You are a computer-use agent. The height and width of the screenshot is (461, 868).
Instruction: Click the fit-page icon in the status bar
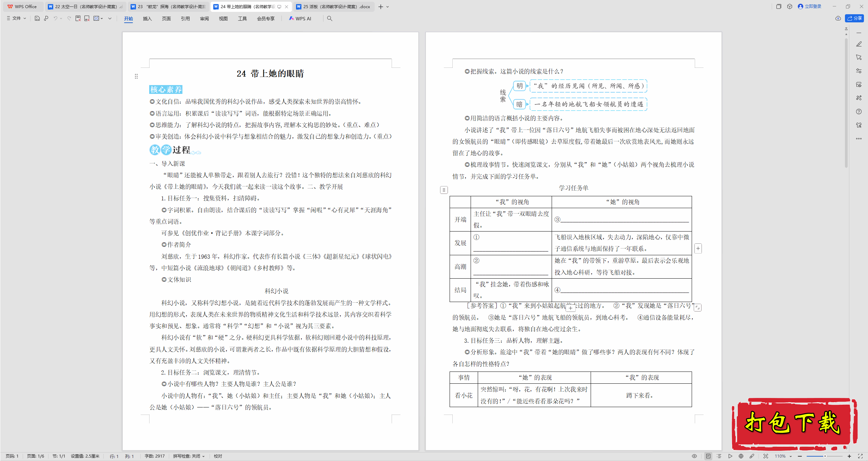coord(766,456)
